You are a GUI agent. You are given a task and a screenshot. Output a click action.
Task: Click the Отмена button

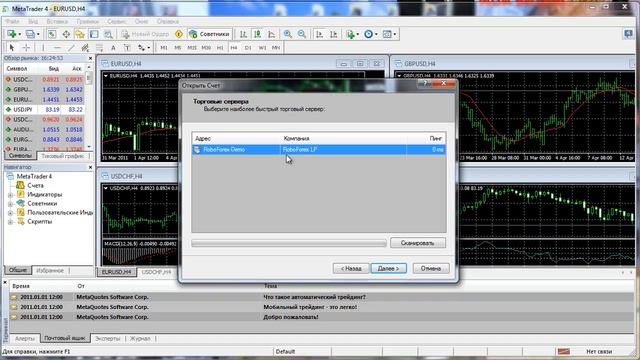tap(431, 269)
